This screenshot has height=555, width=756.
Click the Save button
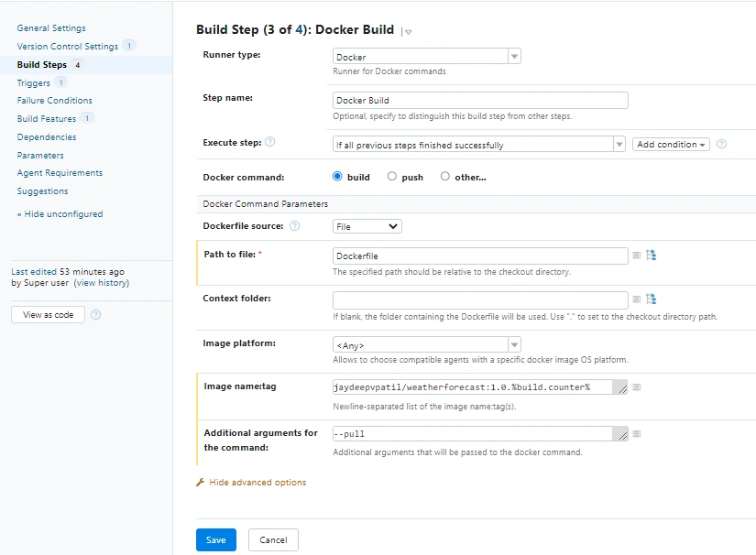pyautogui.click(x=216, y=539)
